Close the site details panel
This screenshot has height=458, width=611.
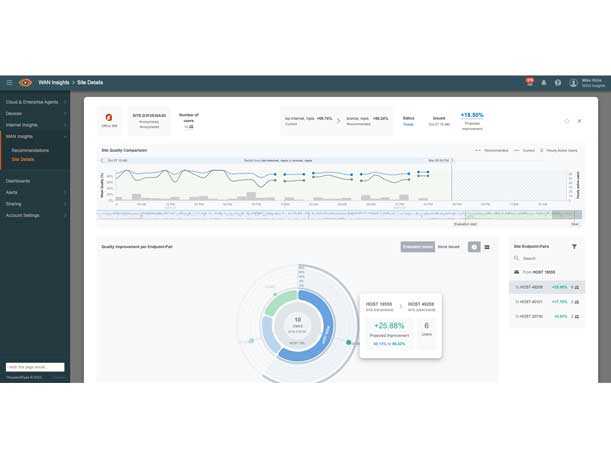580,121
